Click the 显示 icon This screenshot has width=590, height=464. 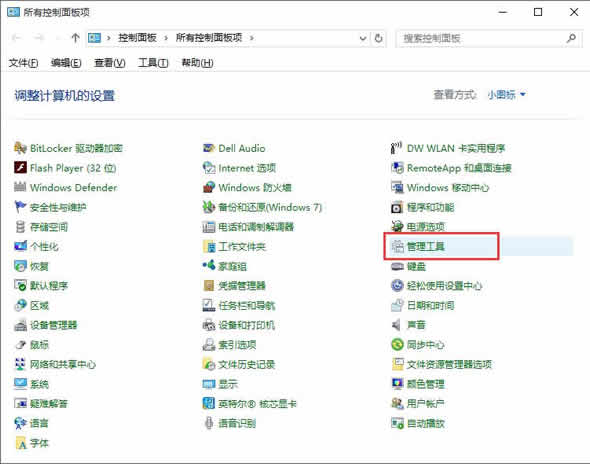(209, 384)
